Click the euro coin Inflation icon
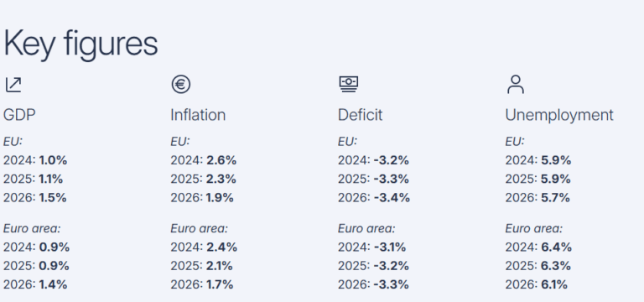 pyautogui.click(x=181, y=85)
